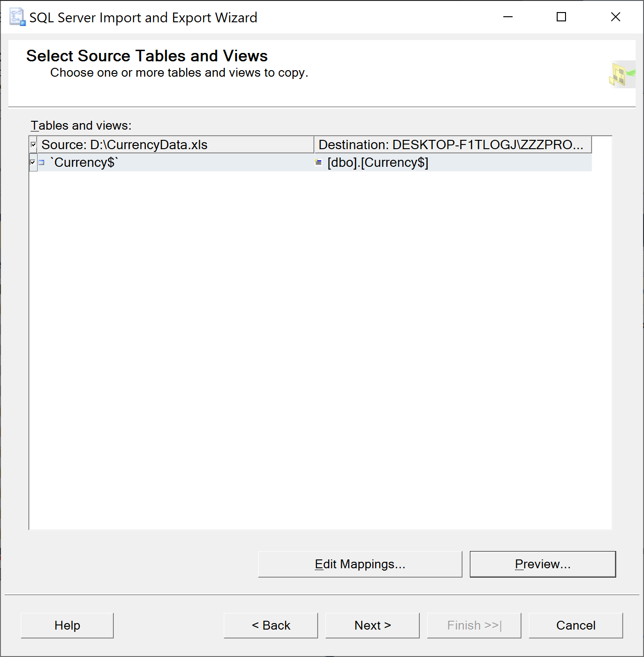Cancel the import wizard
644x657 pixels.
576,625
